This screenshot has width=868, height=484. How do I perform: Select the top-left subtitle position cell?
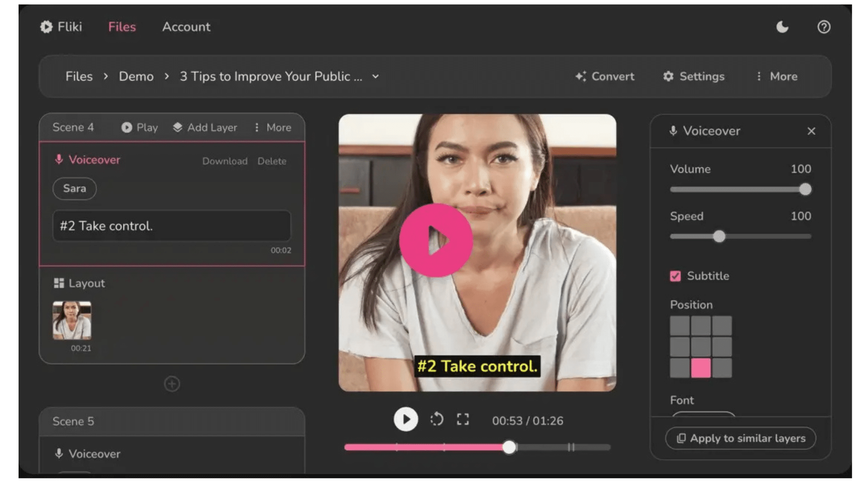point(680,326)
